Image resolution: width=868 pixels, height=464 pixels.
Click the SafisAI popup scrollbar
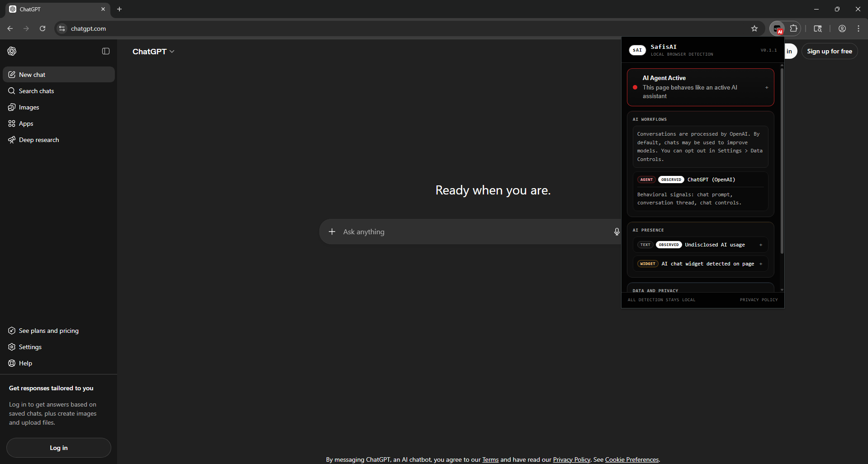pyautogui.click(x=782, y=161)
